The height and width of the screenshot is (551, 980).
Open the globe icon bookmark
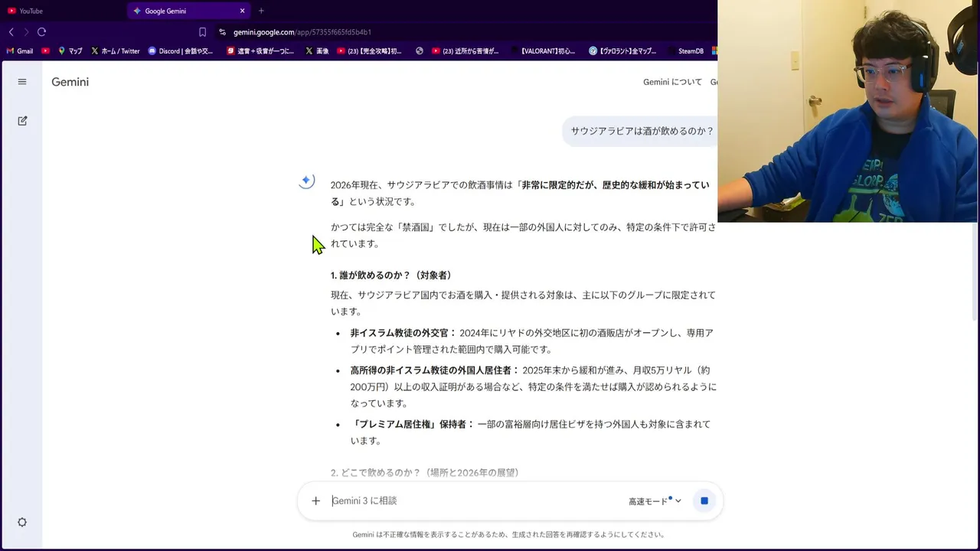(420, 51)
